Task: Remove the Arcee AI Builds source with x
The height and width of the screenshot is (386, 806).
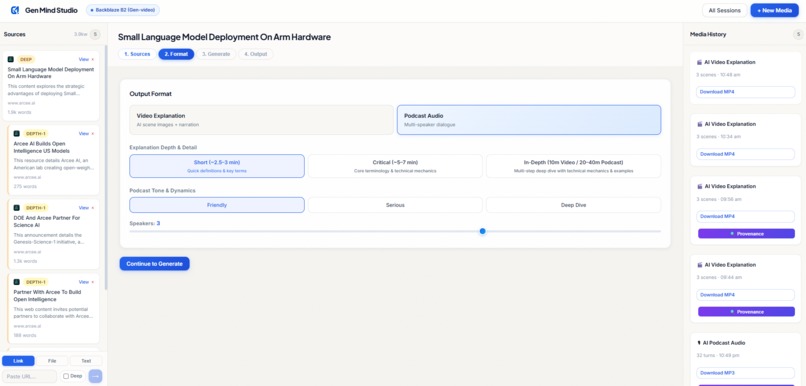Action: pos(93,134)
